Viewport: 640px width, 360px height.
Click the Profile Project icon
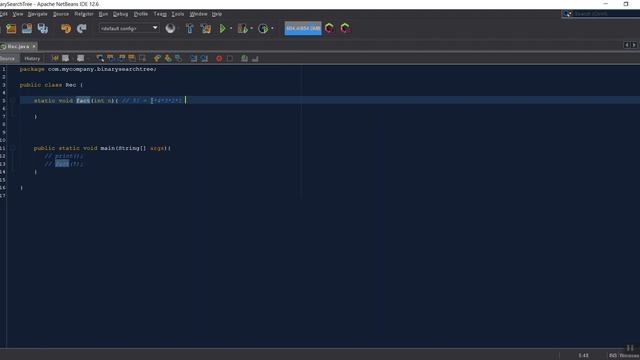(263, 28)
